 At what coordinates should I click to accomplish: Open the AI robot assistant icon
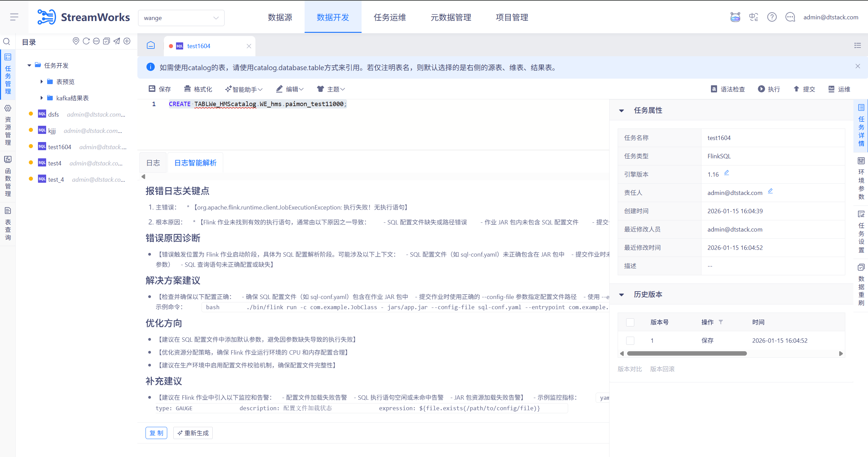tap(735, 17)
